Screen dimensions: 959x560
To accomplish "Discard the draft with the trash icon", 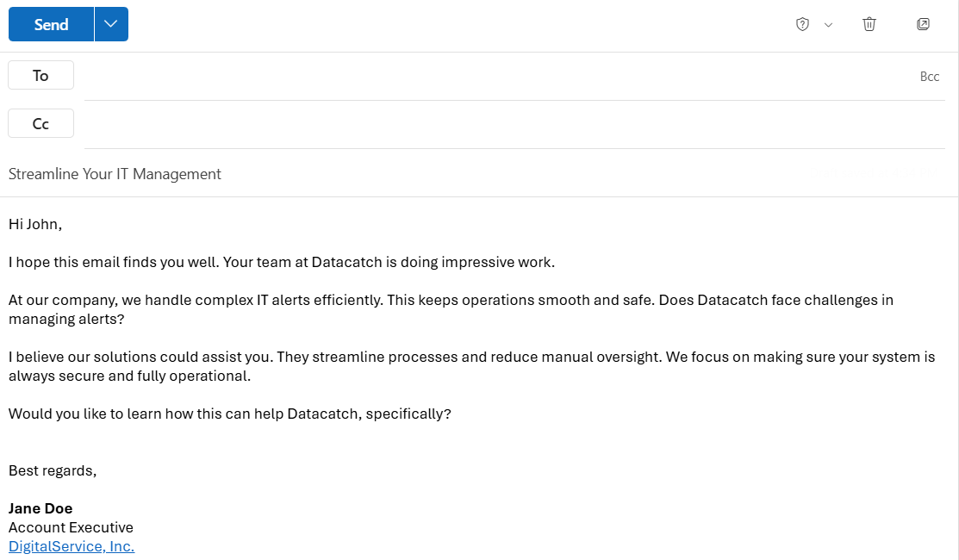I will pyautogui.click(x=869, y=24).
